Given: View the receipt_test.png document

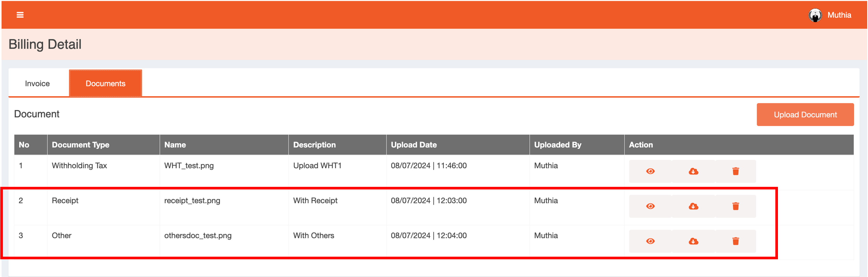Looking at the screenshot, I should (x=650, y=206).
